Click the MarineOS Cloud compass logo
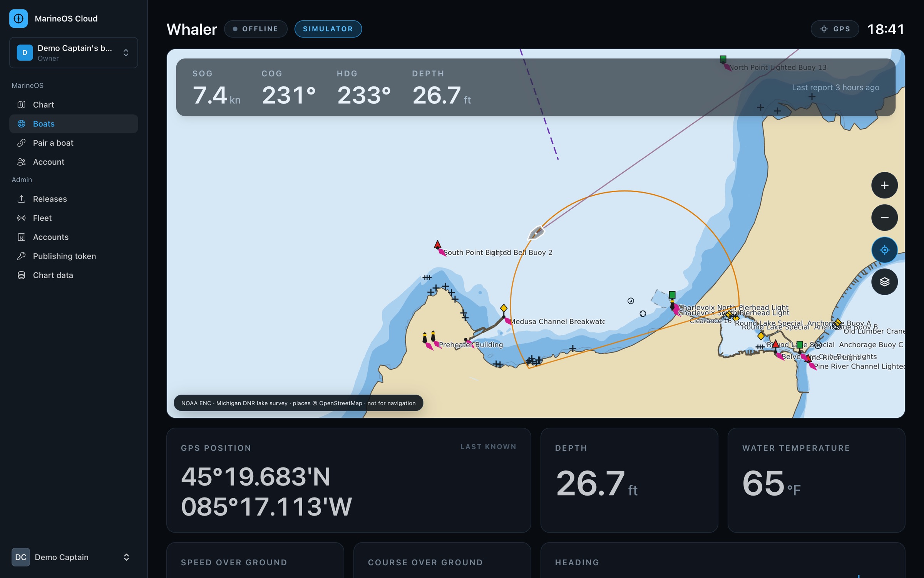 pyautogui.click(x=18, y=18)
